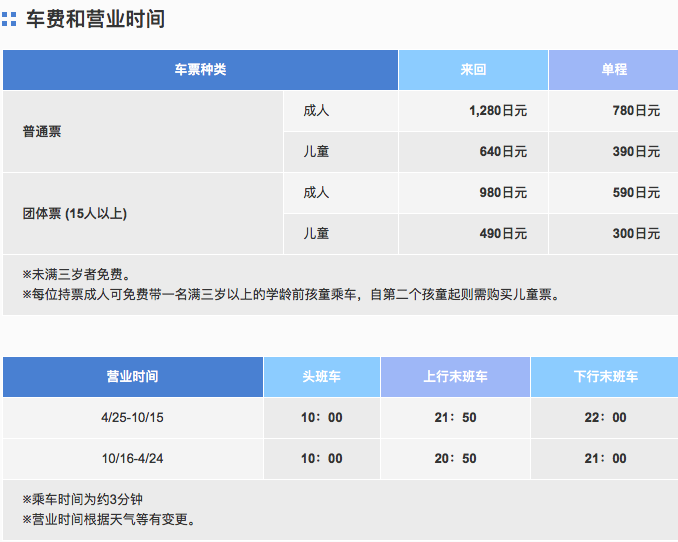Select the 4/25-10/15 date range row
Viewport: 678px width, 542px height.
(132, 417)
